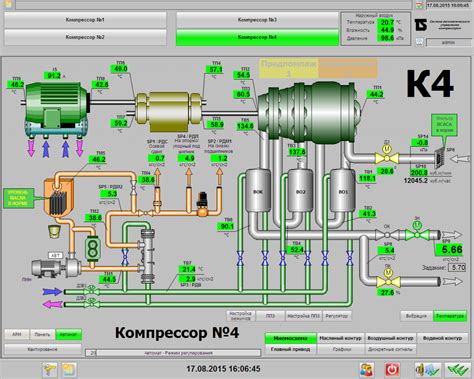Select the ПМН oil pump motor
This screenshot has width=474, height=379.
coord(45,268)
